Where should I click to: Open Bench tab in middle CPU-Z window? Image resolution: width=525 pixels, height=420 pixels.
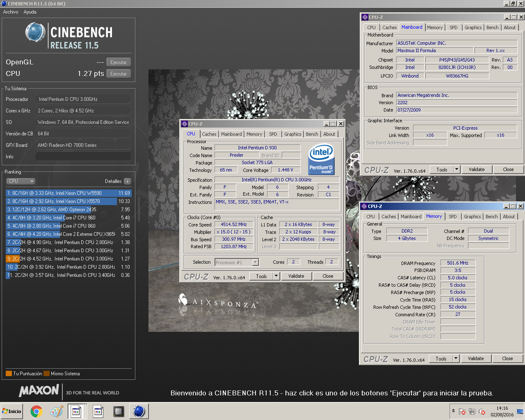click(x=312, y=134)
